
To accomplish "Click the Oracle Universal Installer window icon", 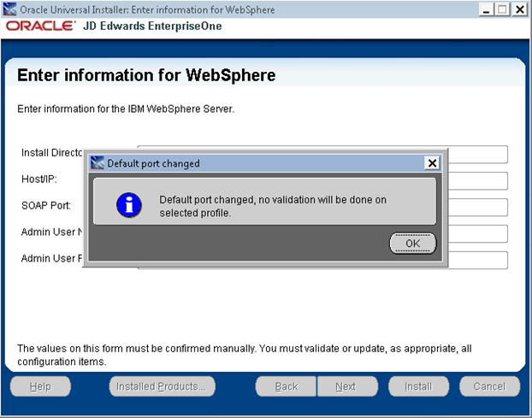I will point(9,9).
